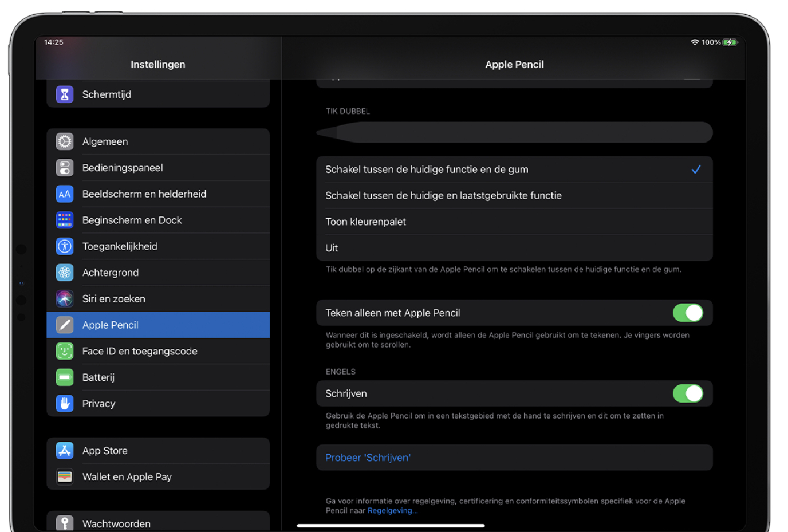Tap the Batterij battery icon
Image resolution: width=788 pixels, height=532 pixels.
pyautogui.click(x=65, y=377)
